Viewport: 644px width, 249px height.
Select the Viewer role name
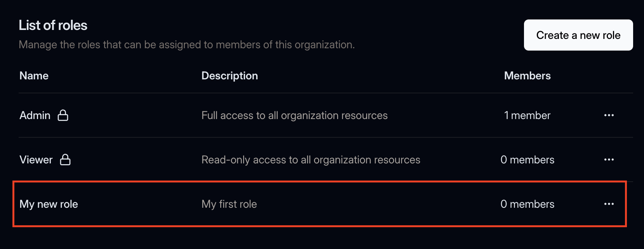coord(36,160)
